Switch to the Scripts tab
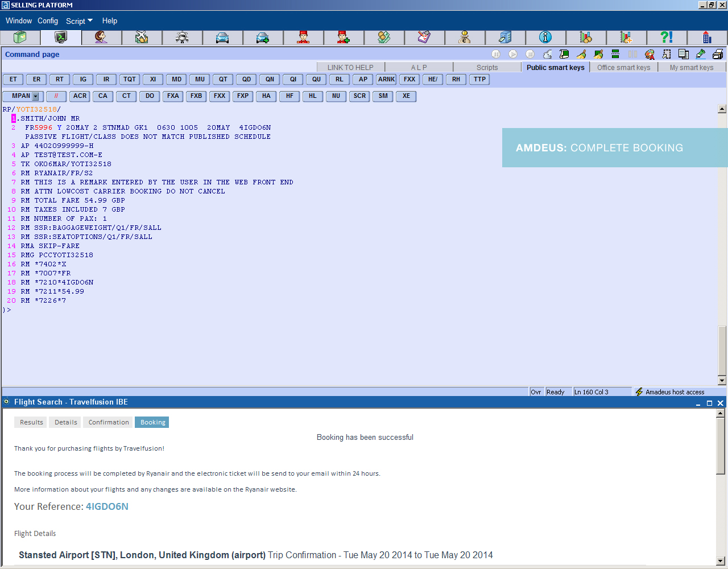728x569 pixels. click(x=487, y=67)
